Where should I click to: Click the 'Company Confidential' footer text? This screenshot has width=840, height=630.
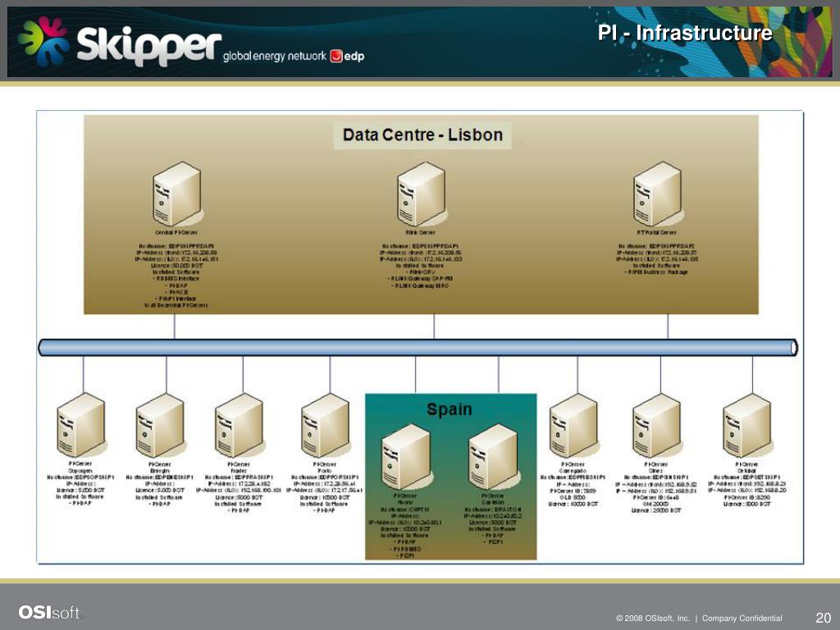pyautogui.click(x=742, y=619)
